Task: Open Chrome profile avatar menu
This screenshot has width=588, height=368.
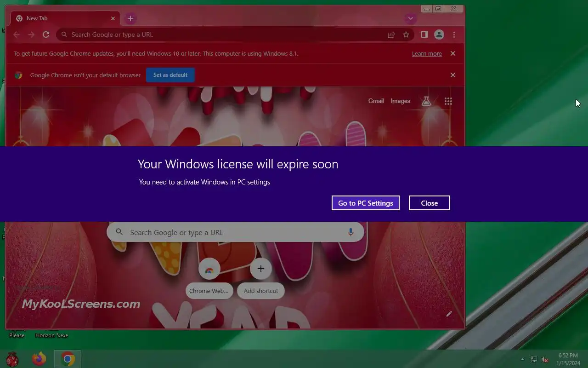Action: coord(439,34)
